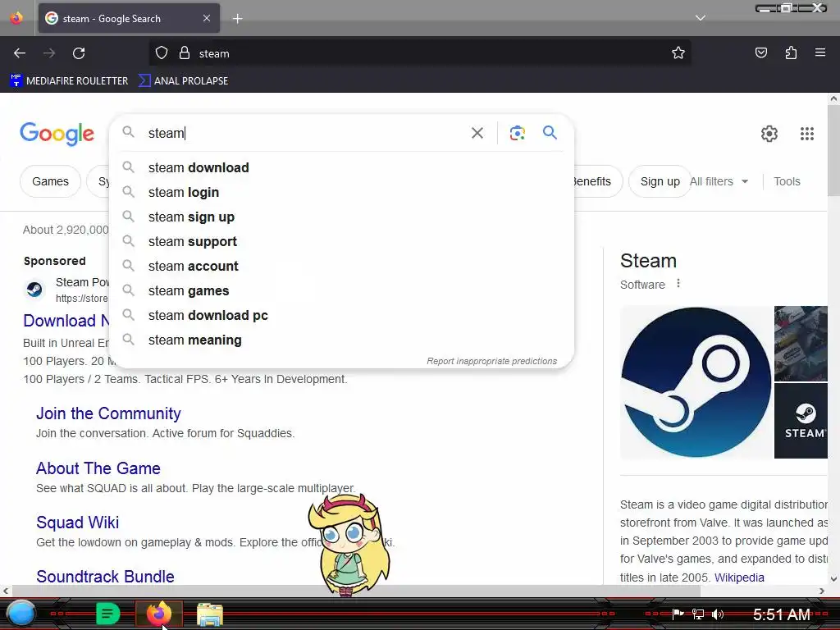Viewport: 840px width, 630px height.
Task: Open Google apps grid icon
Action: pyautogui.click(x=807, y=134)
